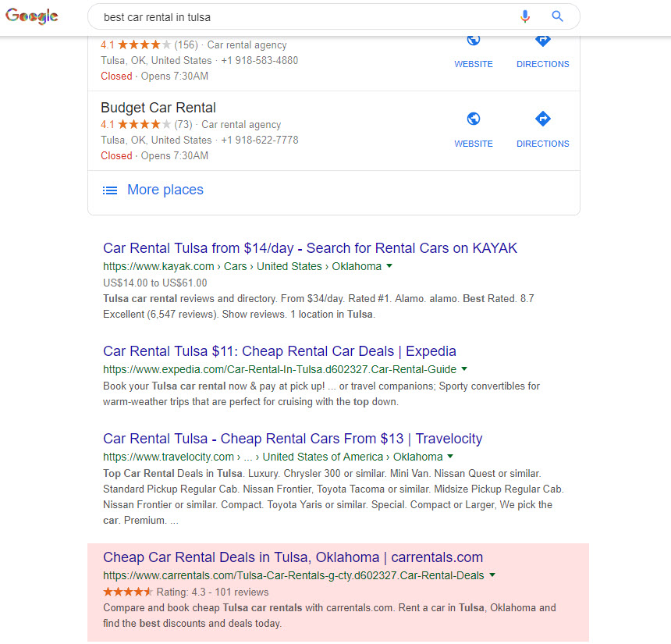Open the Expedia URL dropdown arrow

click(464, 368)
